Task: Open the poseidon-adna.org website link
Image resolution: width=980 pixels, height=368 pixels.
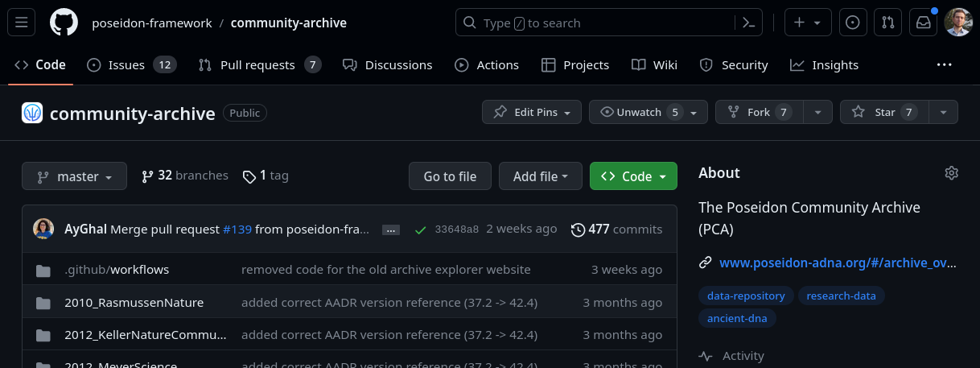Action: [x=838, y=262]
